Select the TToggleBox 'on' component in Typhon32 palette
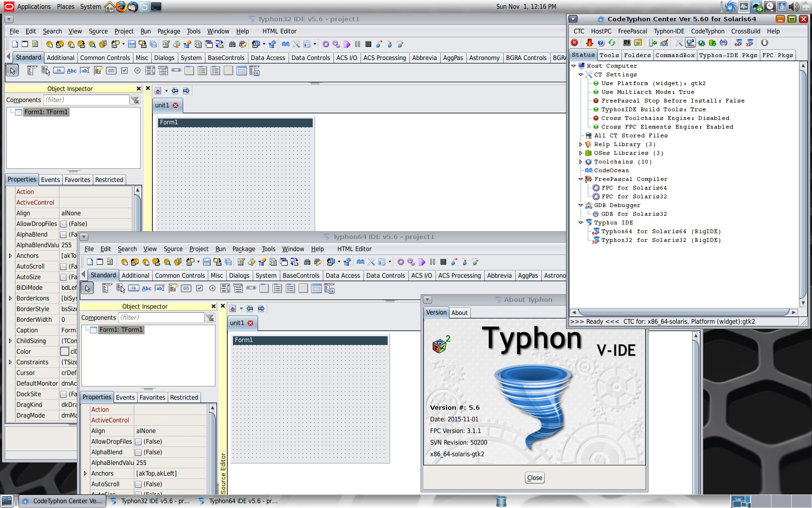Image resolution: width=812 pixels, height=508 pixels. (x=111, y=71)
